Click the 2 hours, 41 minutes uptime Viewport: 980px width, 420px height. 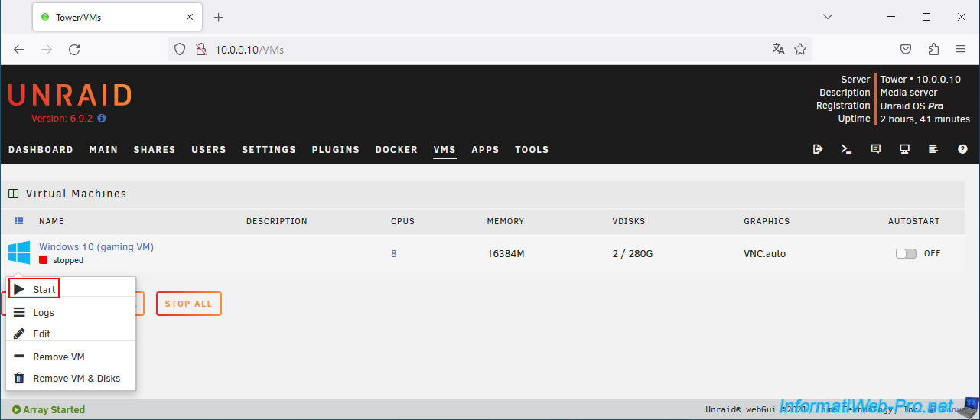[925, 119]
